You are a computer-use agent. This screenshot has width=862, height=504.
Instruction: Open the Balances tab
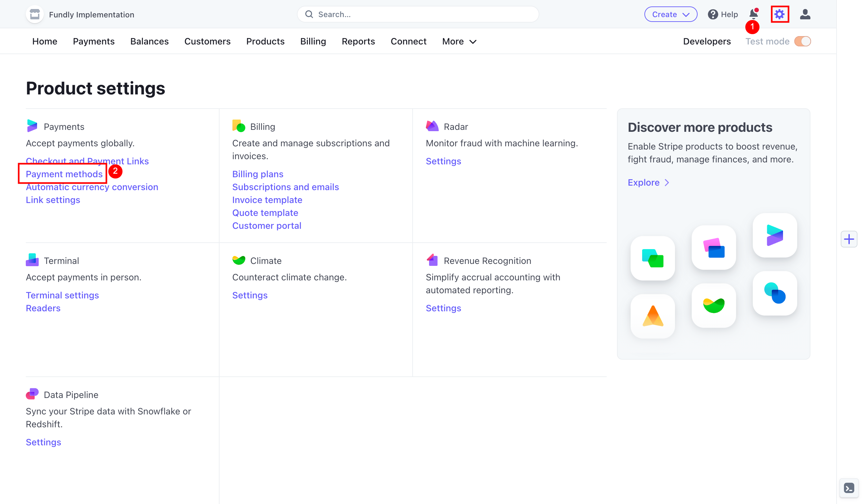(150, 41)
